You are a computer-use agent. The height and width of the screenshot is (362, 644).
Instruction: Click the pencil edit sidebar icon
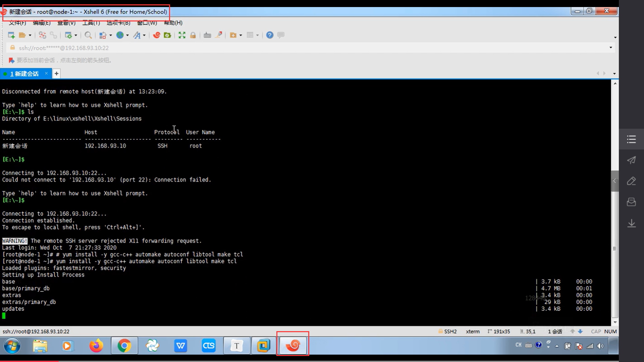point(631,181)
